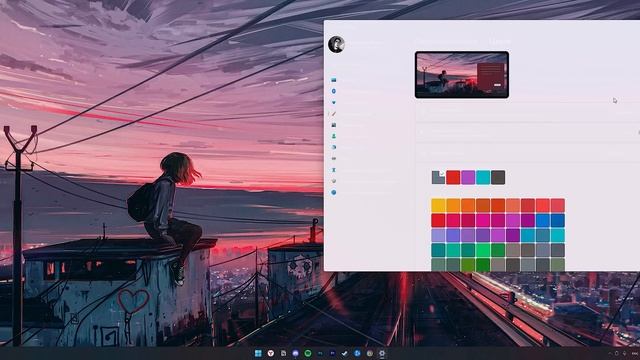Select the Personalization paintbrush icon in sidebar
This screenshot has width=640, height=360.
coord(333,114)
